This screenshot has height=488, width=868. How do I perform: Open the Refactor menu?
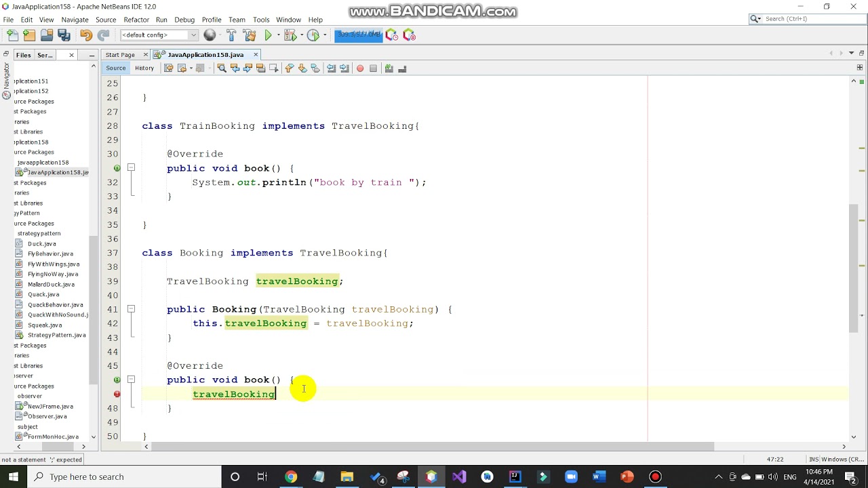pos(136,20)
